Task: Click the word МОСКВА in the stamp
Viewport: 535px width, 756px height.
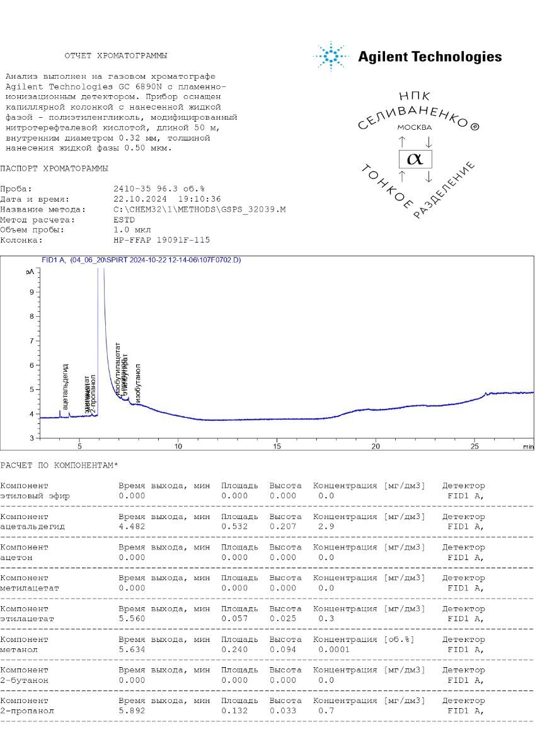Action: (x=415, y=127)
